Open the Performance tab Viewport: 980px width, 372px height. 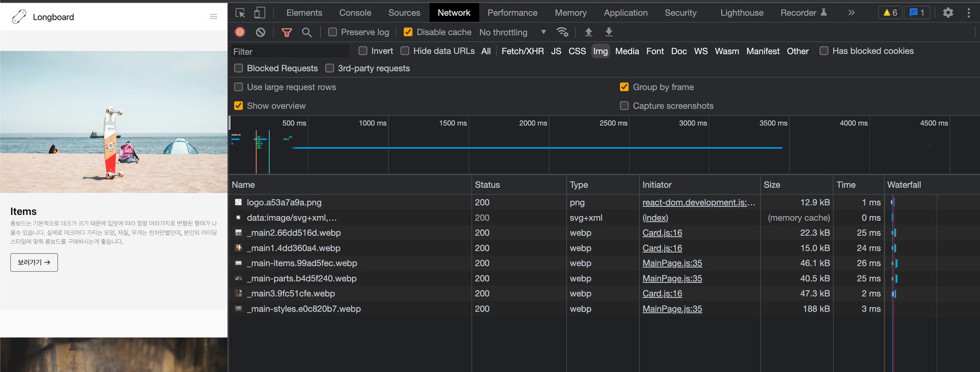(513, 13)
